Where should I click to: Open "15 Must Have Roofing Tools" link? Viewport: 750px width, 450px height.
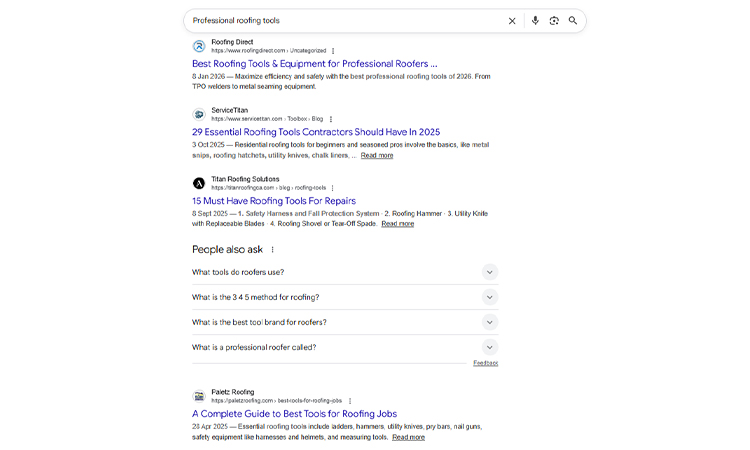point(287,201)
